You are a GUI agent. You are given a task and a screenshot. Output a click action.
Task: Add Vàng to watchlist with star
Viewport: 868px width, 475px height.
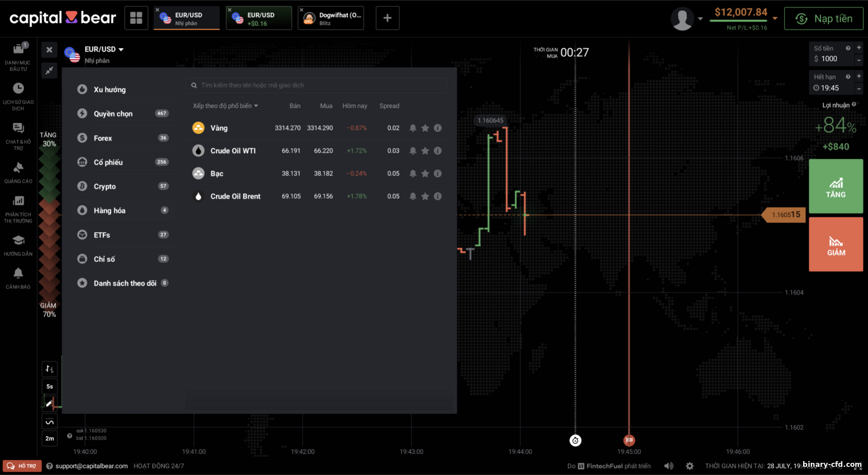425,128
